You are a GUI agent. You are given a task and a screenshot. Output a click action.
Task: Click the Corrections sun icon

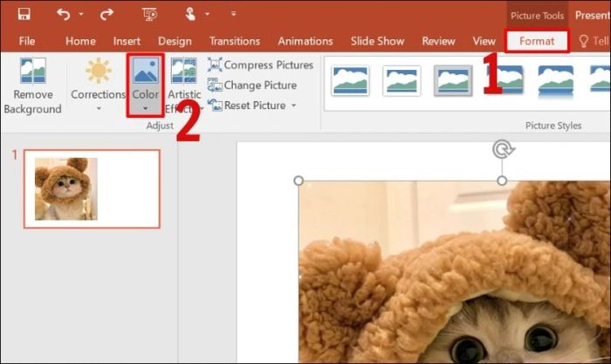coord(98,71)
